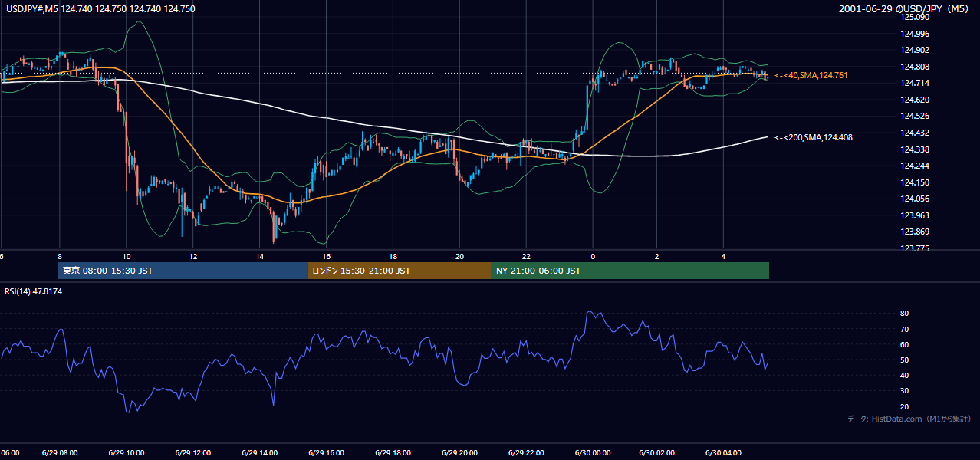Click the 6/29 14:00 bottom time label
Screen dimensions: 980x460
(x=259, y=452)
